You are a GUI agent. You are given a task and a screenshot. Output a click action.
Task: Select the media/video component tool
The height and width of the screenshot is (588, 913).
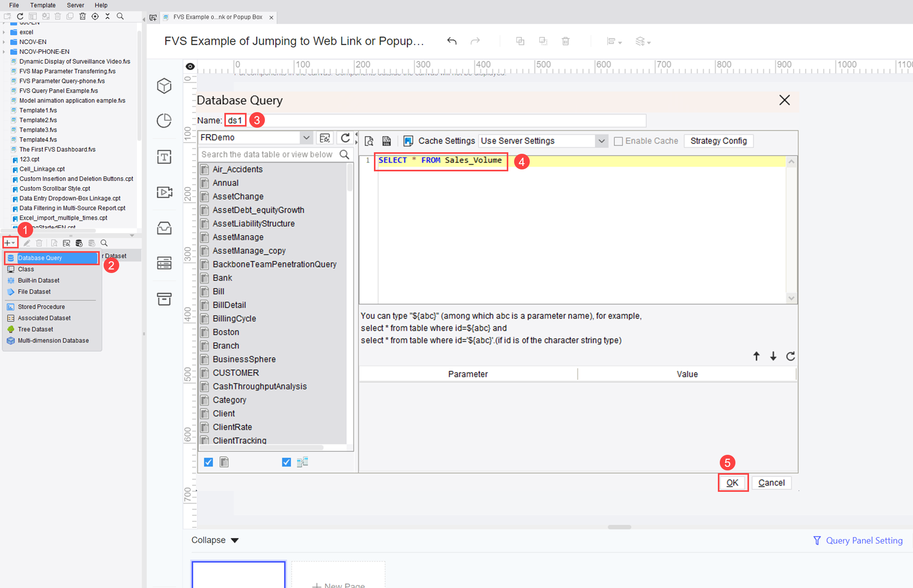click(x=164, y=192)
